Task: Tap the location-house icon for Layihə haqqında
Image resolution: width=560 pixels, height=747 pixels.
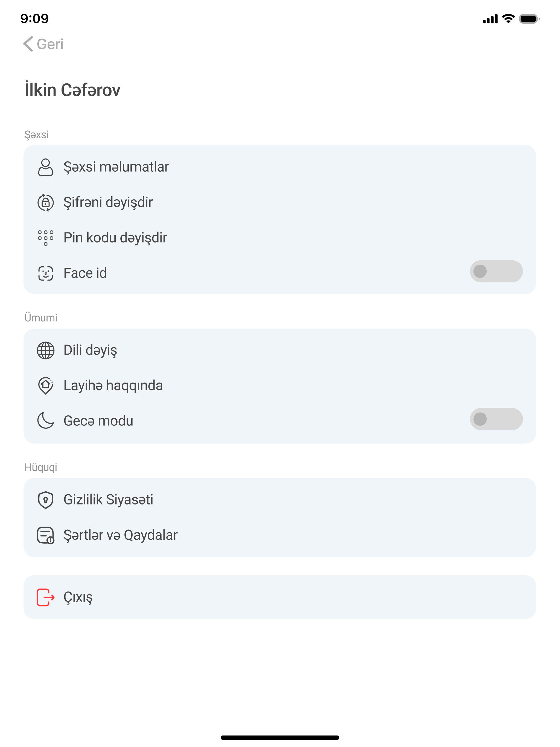Action: [x=46, y=386]
